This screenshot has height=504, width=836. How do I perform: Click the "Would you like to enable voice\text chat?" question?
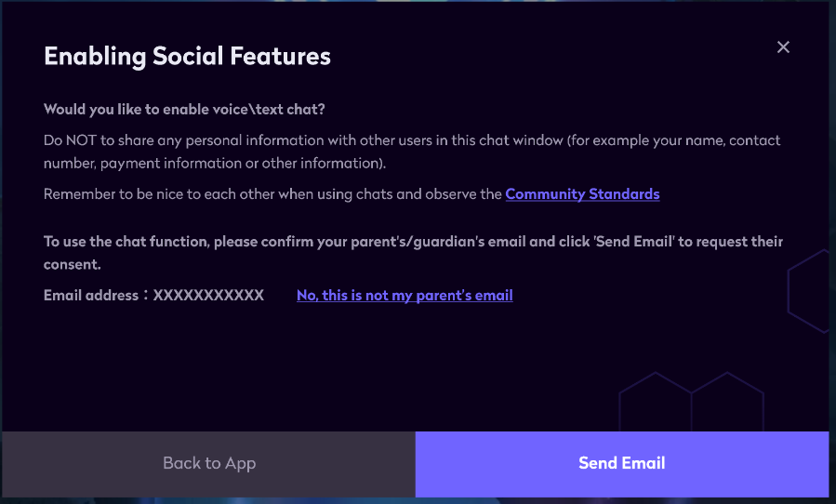[x=184, y=109]
